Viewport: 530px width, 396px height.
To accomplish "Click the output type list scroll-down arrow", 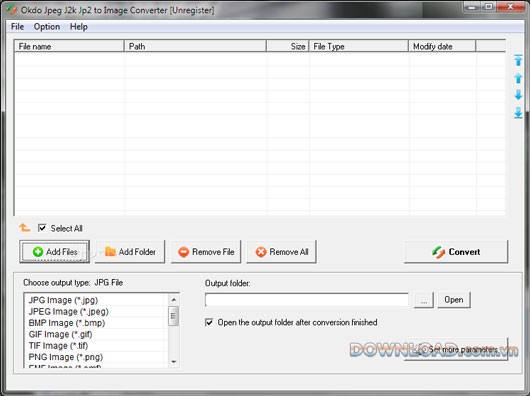I will [173, 362].
